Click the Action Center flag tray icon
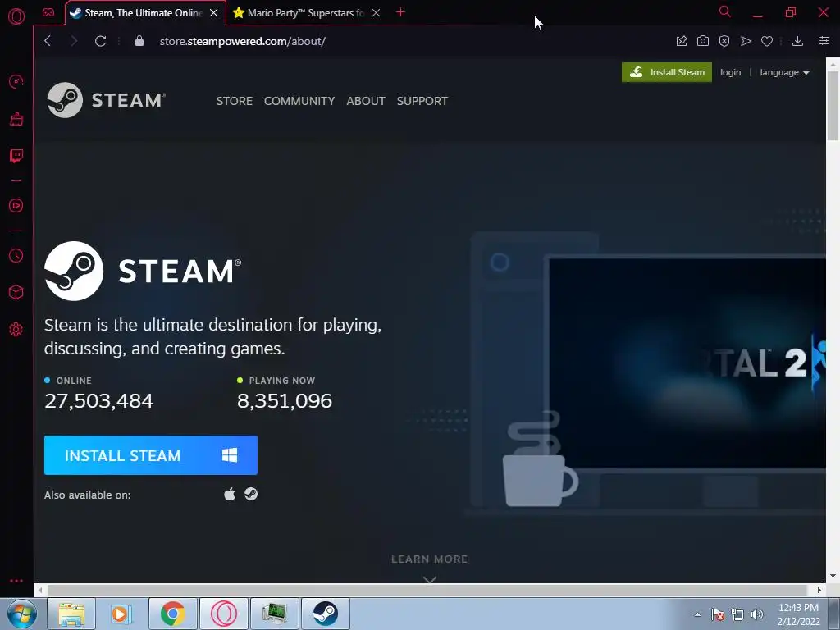 click(x=718, y=614)
